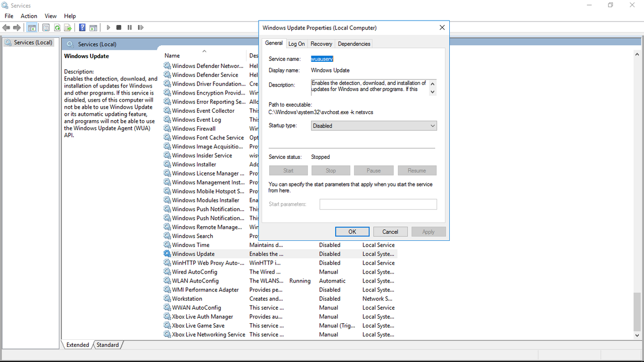Select the Xbox Live Game Save service name

[198, 326]
